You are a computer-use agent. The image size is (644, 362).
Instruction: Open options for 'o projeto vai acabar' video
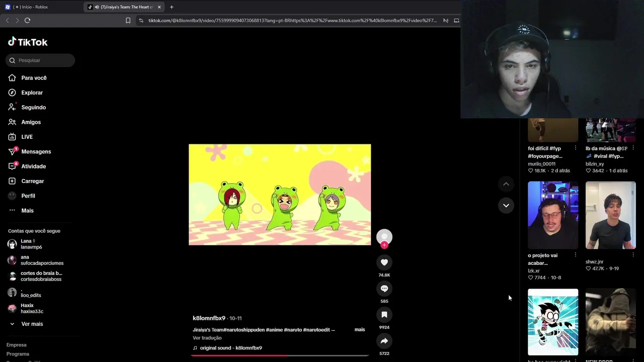[x=575, y=255]
